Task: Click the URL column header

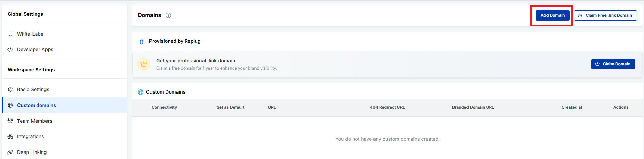Action: tap(272, 107)
